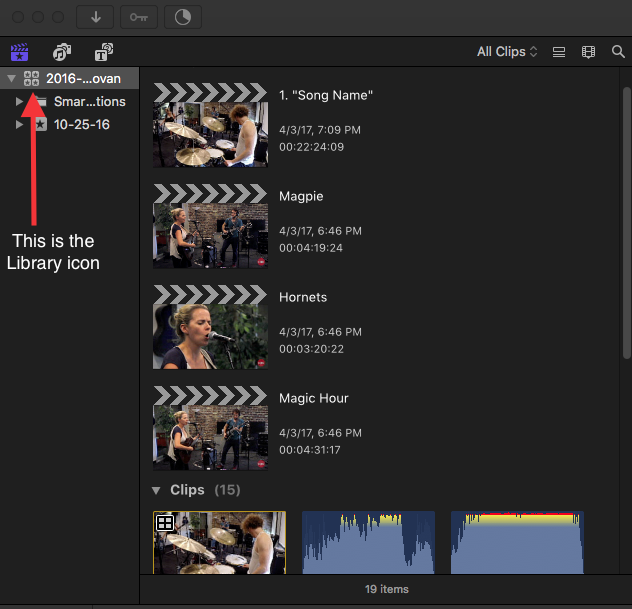This screenshot has height=609, width=632.
Task: Click the browser vertical scrollbar
Action: pos(626,200)
